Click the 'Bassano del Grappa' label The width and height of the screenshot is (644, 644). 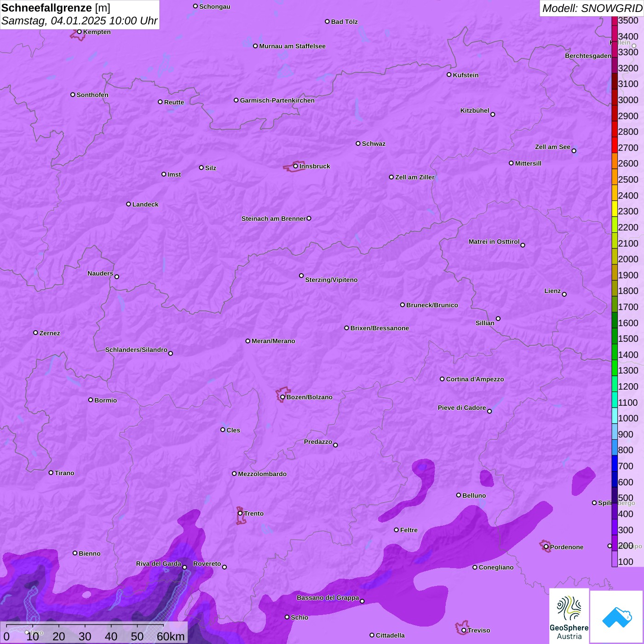328,598
